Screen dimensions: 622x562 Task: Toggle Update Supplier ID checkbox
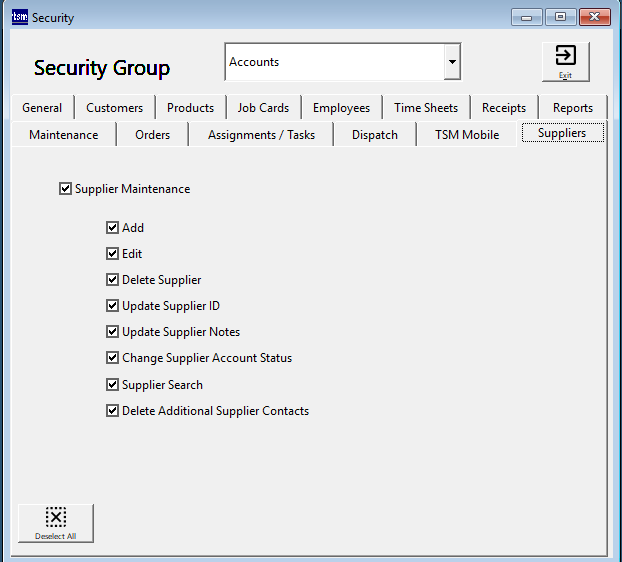[x=113, y=306]
